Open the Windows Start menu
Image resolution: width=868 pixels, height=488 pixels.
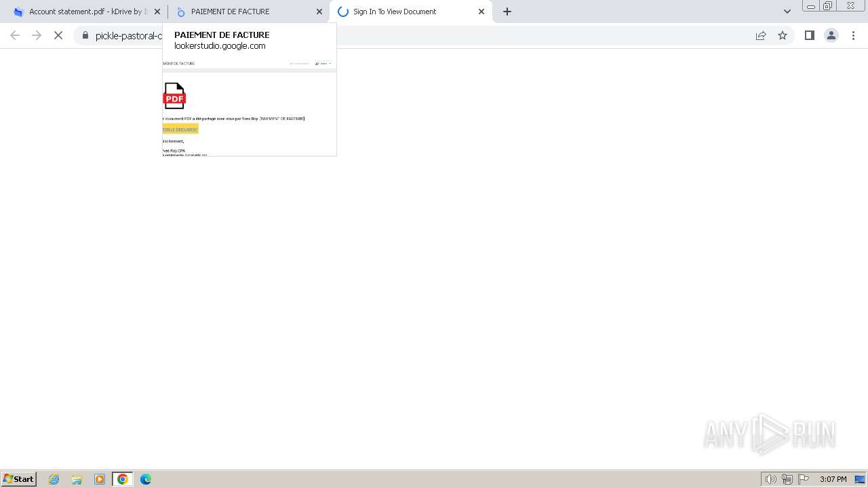coord(18,479)
